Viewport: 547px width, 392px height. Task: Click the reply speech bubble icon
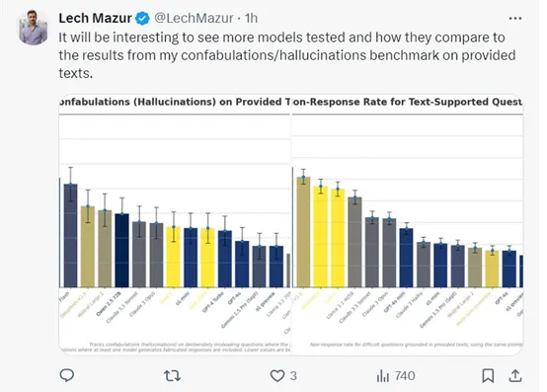point(67,375)
